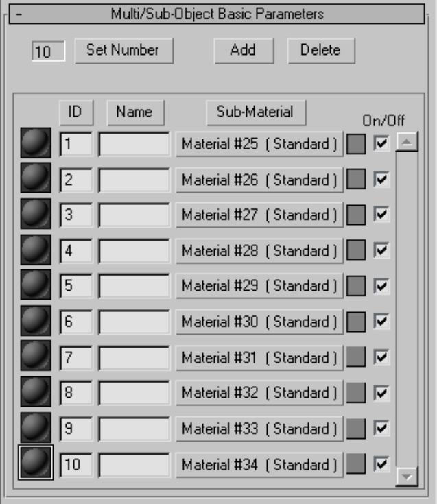This screenshot has height=504, width=437.
Task: Toggle the On/Off checkbox for Material #29
Action: click(x=381, y=286)
